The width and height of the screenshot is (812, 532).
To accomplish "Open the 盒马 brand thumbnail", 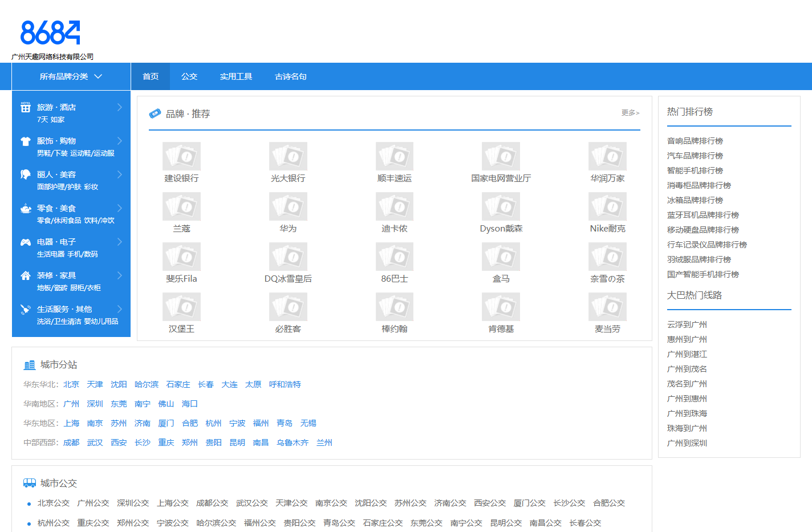I will click(x=501, y=257).
